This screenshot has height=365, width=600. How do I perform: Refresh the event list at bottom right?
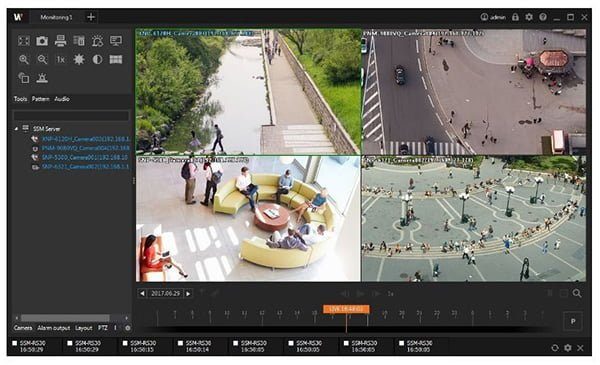pos(555,348)
